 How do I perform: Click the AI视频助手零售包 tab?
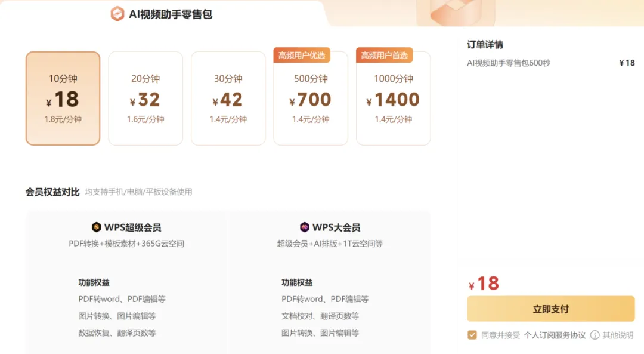(162, 14)
